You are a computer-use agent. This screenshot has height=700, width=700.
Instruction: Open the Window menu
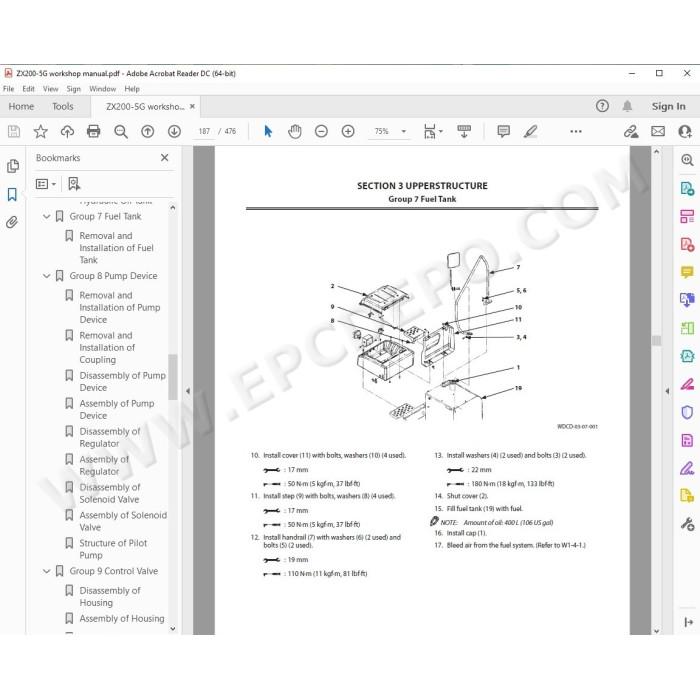point(102,89)
